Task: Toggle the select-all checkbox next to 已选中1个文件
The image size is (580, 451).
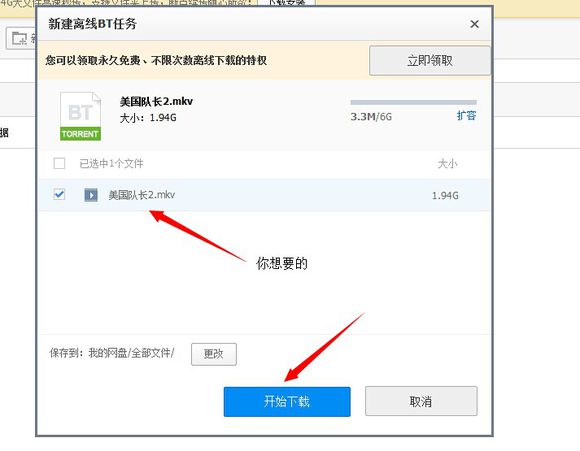Action: [x=59, y=163]
